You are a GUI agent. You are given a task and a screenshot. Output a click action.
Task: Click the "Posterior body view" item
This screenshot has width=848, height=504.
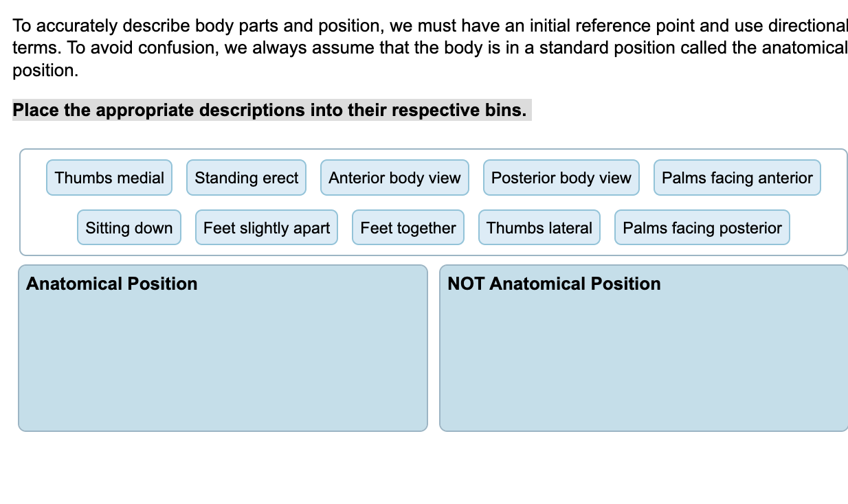pos(561,177)
